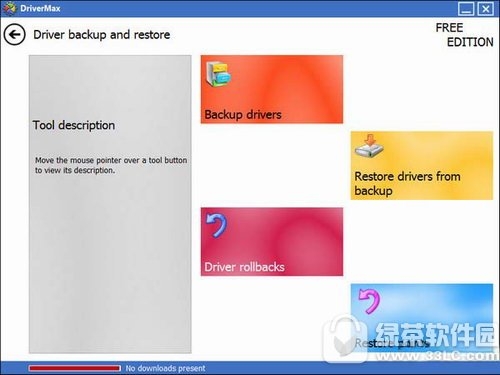Screen dimensions: 500x375
Task: Select the blue Restore points tile
Action: pyautogui.click(x=422, y=318)
